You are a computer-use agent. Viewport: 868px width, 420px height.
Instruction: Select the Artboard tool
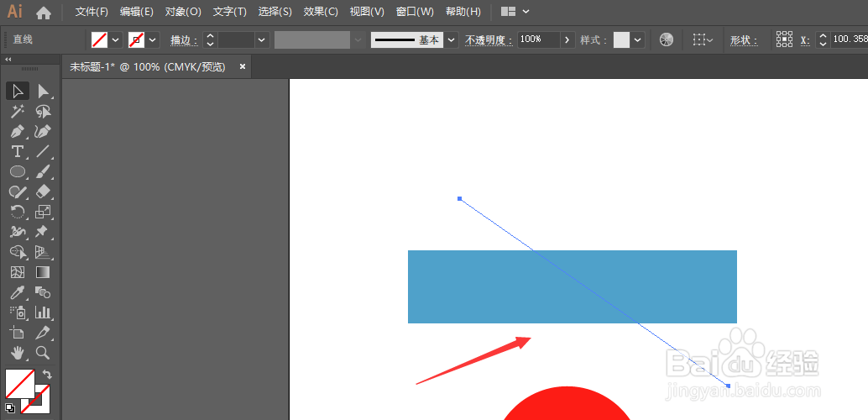[18, 333]
